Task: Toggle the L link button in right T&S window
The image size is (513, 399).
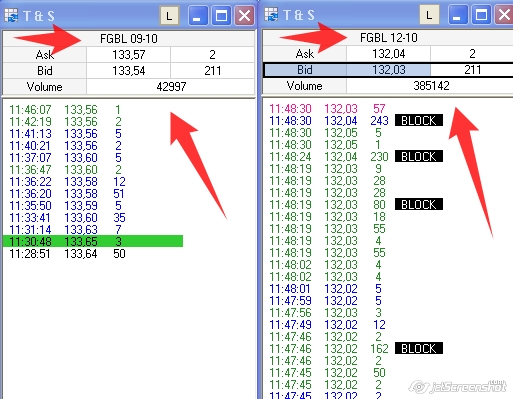Action: [x=429, y=15]
